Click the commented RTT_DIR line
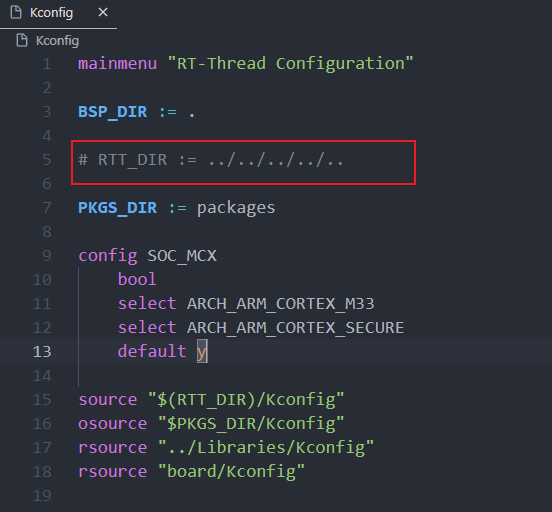552x512 pixels. point(211,160)
